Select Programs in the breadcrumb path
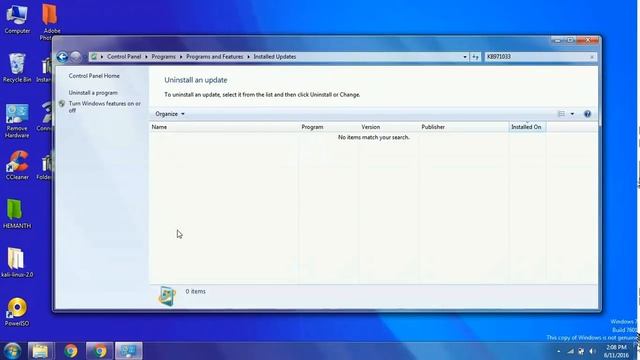 [x=163, y=57]
